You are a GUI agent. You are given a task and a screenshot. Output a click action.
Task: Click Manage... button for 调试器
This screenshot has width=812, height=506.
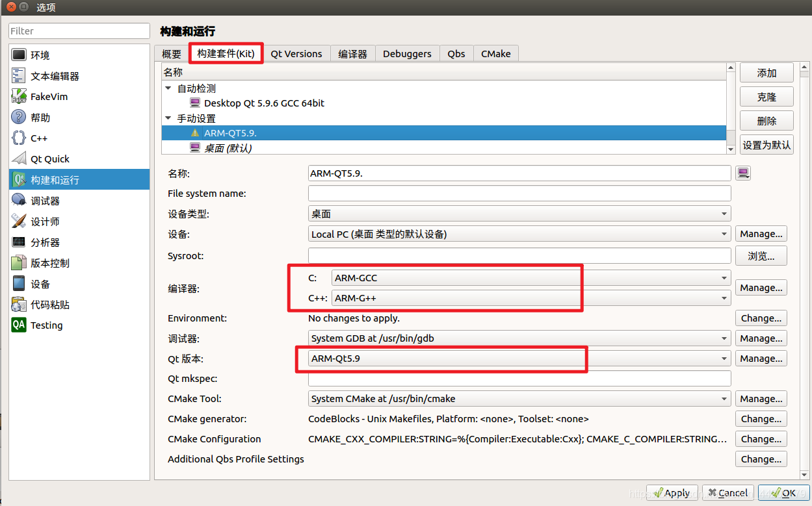pos(761,338)
